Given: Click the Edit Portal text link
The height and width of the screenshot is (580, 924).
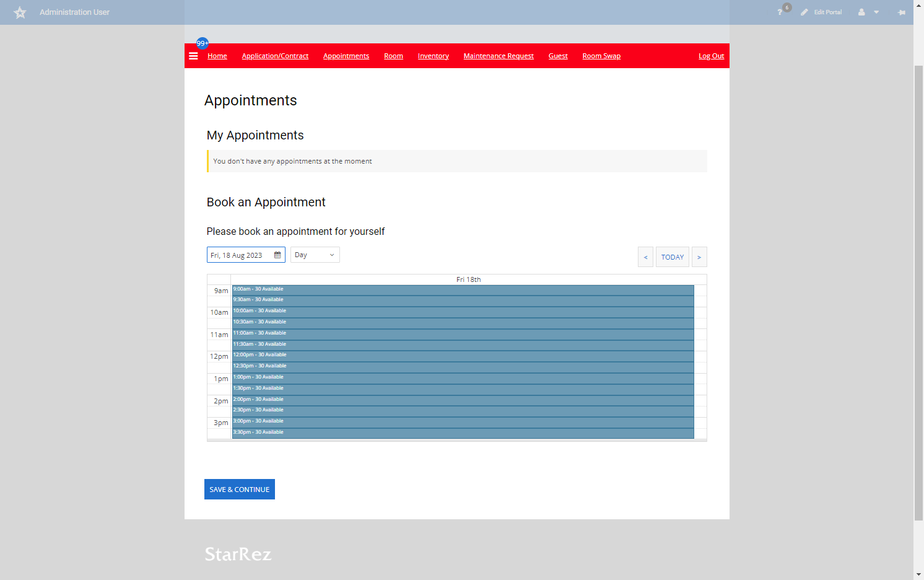Looking at the screenshot, I should click(828, 12).
